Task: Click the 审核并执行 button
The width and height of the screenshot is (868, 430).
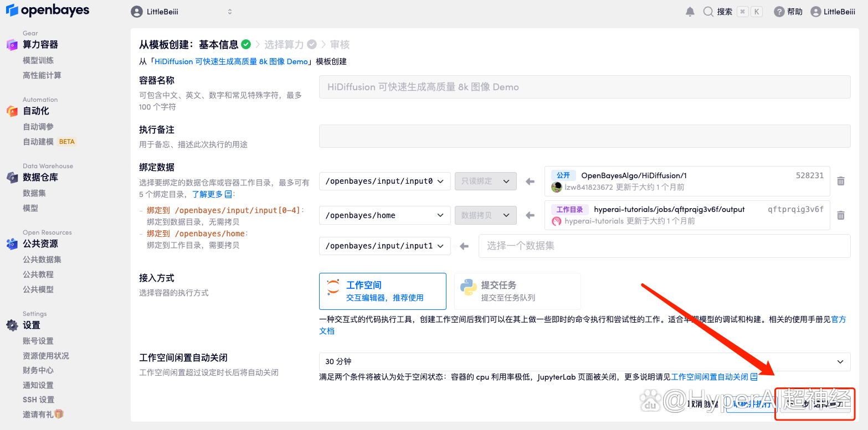Action: (751, 404)
